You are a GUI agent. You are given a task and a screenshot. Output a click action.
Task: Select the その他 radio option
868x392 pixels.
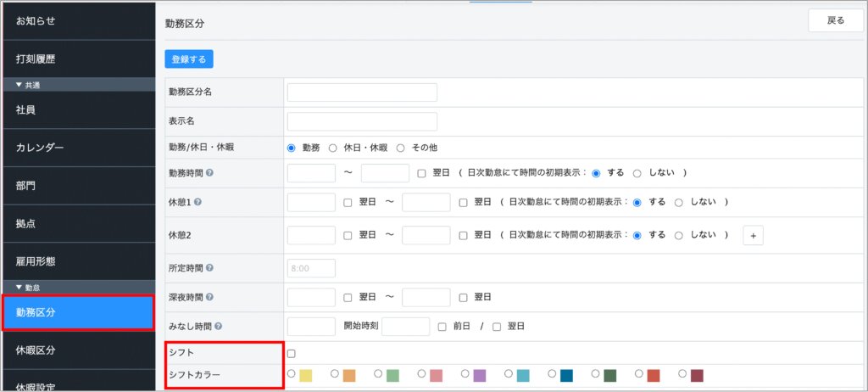(x=401, y=148)
